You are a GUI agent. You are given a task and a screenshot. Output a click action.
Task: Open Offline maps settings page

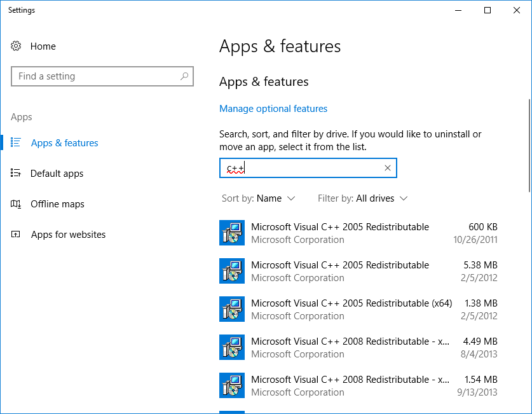pos(57,204)
